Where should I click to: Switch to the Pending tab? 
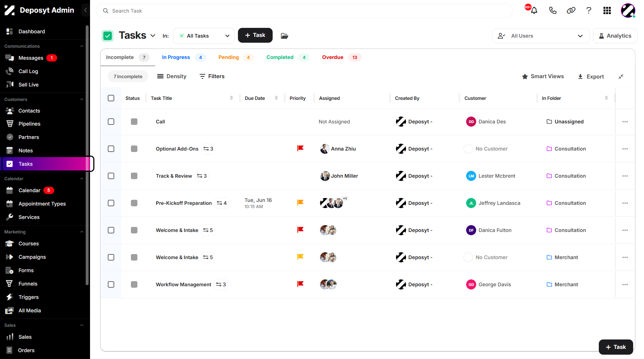[236, 57]
